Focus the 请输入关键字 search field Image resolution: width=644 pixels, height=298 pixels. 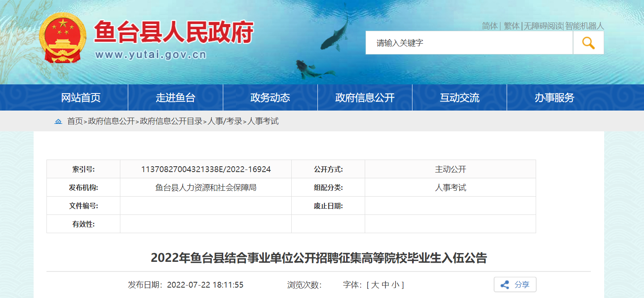pos(469,42)
